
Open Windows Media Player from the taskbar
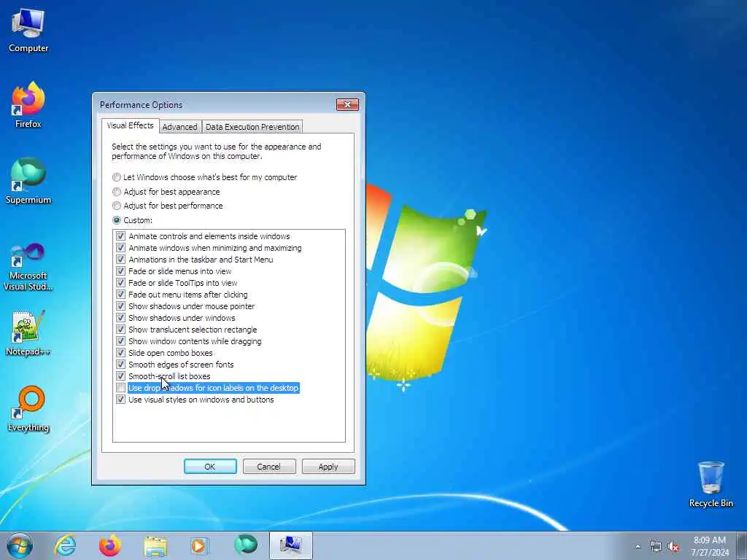click(x=199, y=545)
